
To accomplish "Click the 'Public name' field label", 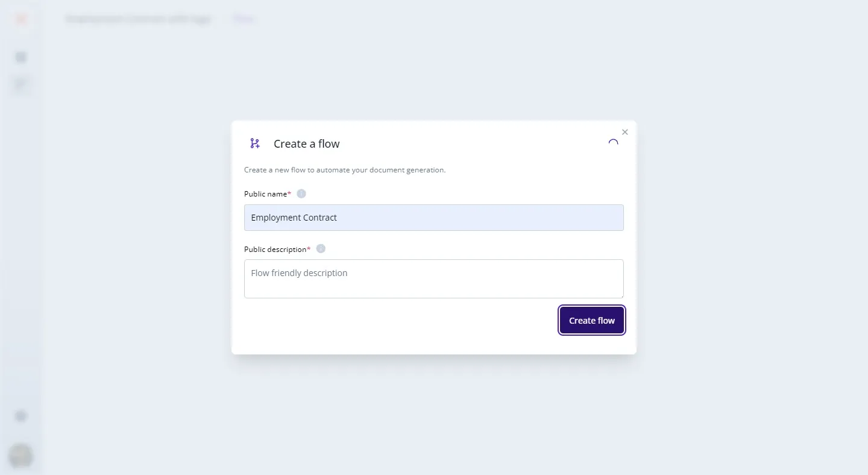I will click(x=265, y=194).
